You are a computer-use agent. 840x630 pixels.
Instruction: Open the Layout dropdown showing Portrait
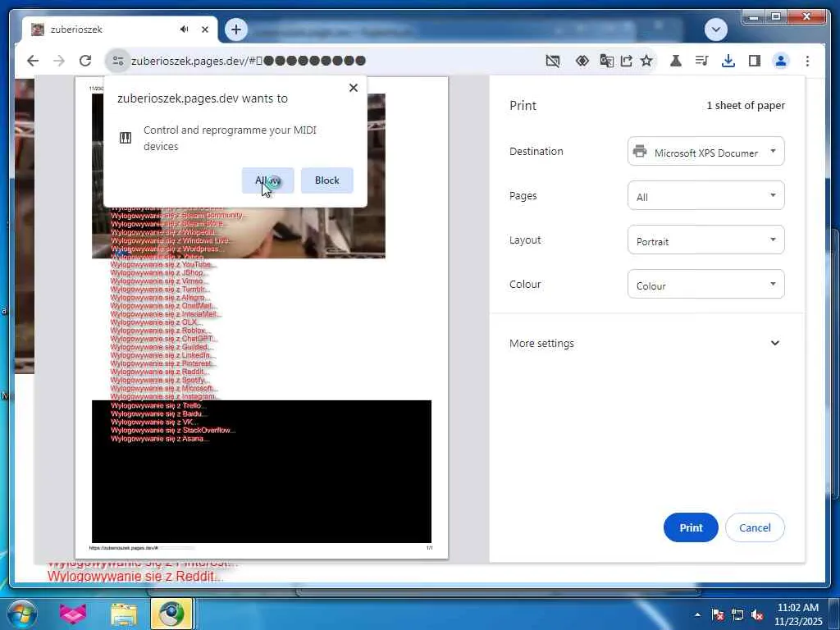[705, 240]
